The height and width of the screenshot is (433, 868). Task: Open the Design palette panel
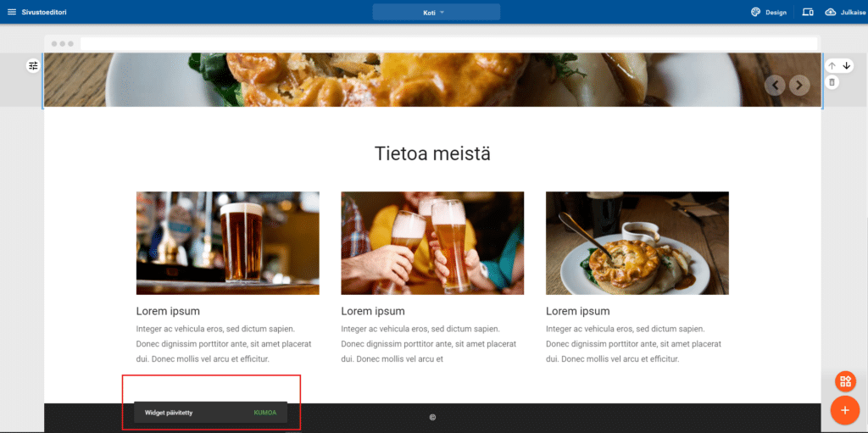[x=768, y=12]
